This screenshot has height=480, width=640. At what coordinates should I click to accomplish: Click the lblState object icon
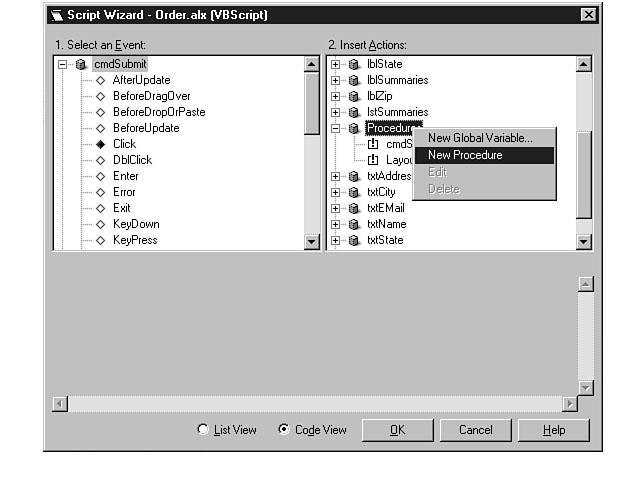point(354,64)
